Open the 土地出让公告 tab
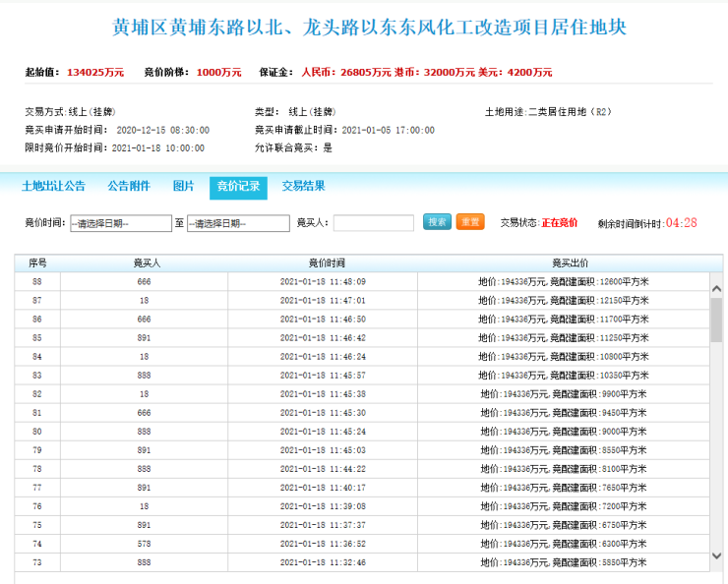Screen dimensions: 728x584 (54, 186)
